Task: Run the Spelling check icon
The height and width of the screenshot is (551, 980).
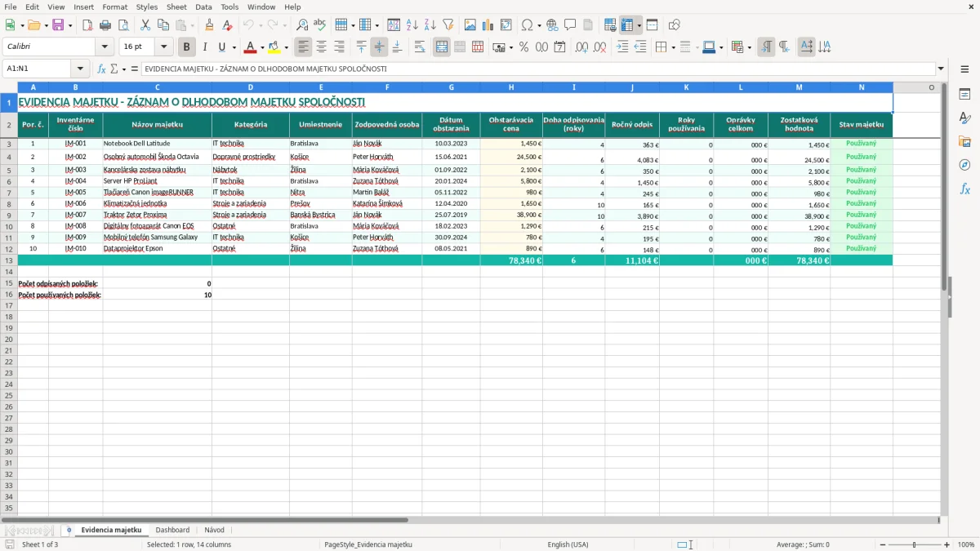Action: (319, 25)
